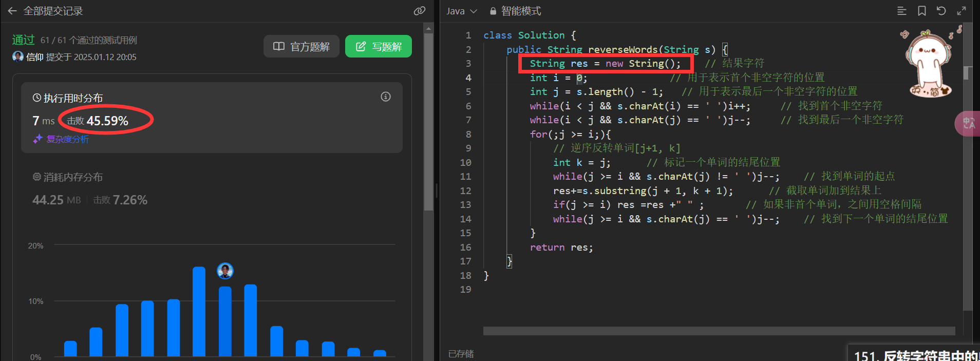The height and width of the screenshot is (361, 980).
Task: Click line number 16 in gutter
Action: point(465,247)
